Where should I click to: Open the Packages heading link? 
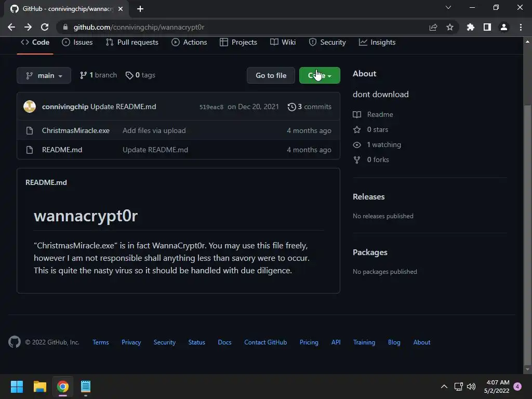[x=370, y=252]
